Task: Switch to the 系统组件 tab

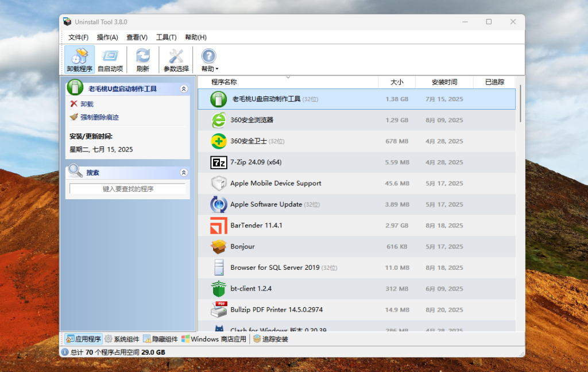Action: [122, 339]
